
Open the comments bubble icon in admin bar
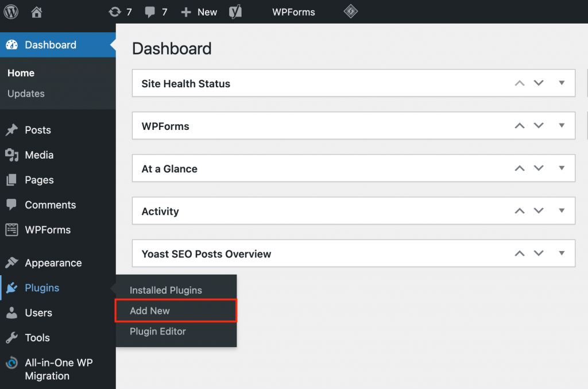[150, 11]
